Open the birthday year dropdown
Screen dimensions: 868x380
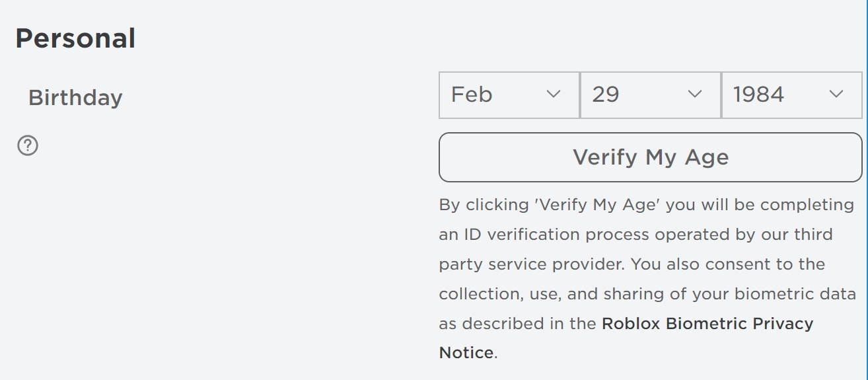791,95
